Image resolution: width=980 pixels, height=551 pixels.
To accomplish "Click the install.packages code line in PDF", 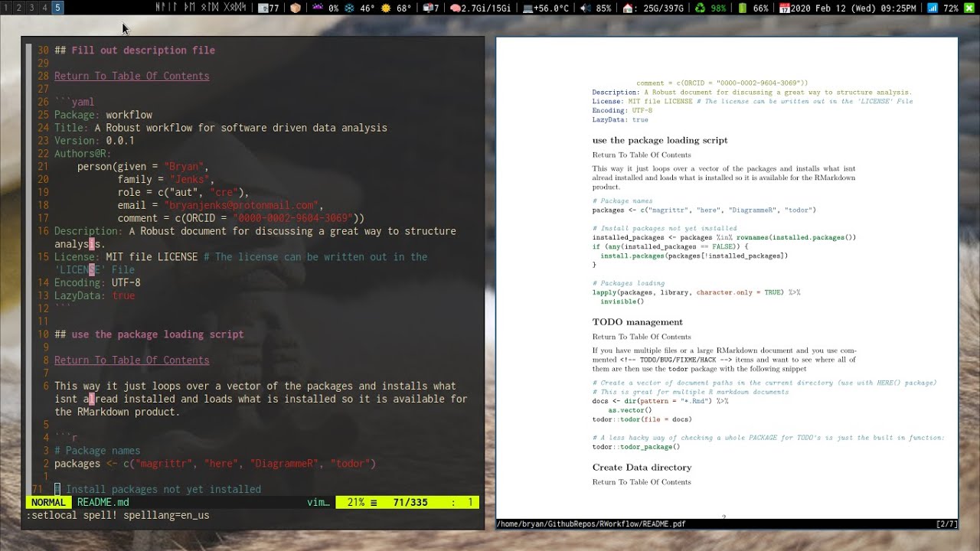I will coord(694,256).
